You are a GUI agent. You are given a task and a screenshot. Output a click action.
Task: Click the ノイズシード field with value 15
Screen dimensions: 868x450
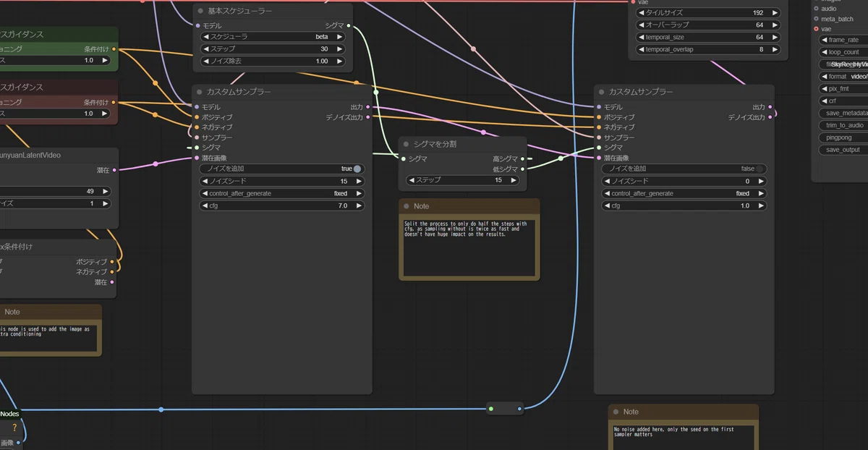coord(282,182)
